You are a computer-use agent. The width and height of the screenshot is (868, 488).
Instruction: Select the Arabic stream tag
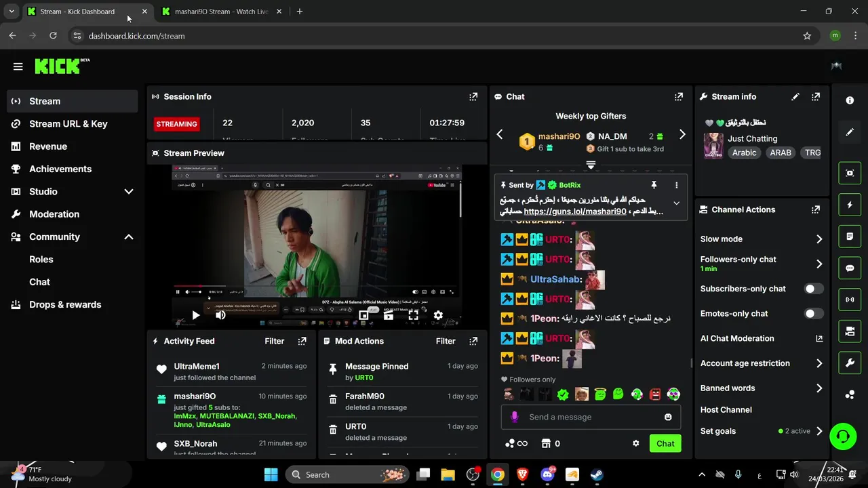point(744,153)
